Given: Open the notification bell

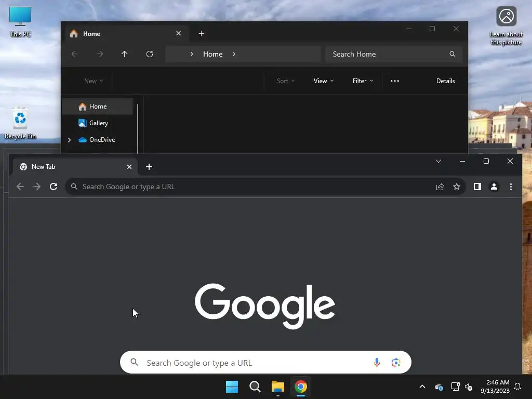Looking at the screenshot, I should [x=518, y=387].
